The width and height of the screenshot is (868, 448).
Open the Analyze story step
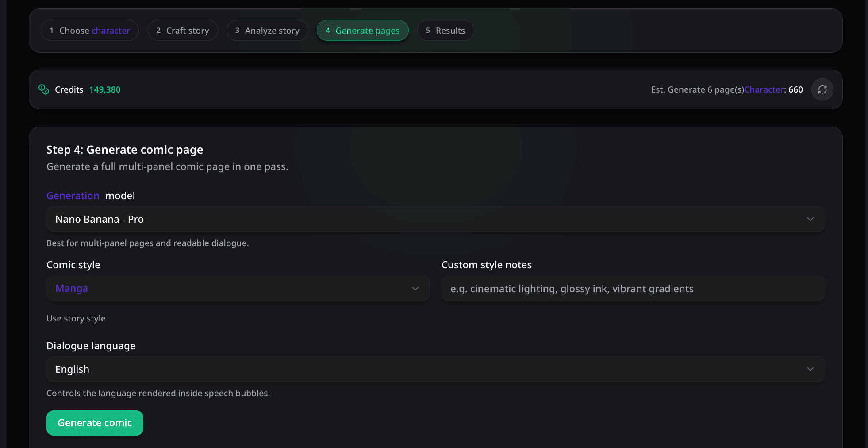tap(267, 31)
